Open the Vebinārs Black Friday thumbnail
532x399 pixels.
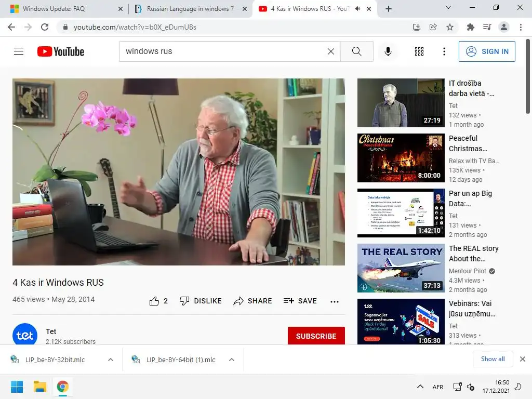(x=401, y=322)
